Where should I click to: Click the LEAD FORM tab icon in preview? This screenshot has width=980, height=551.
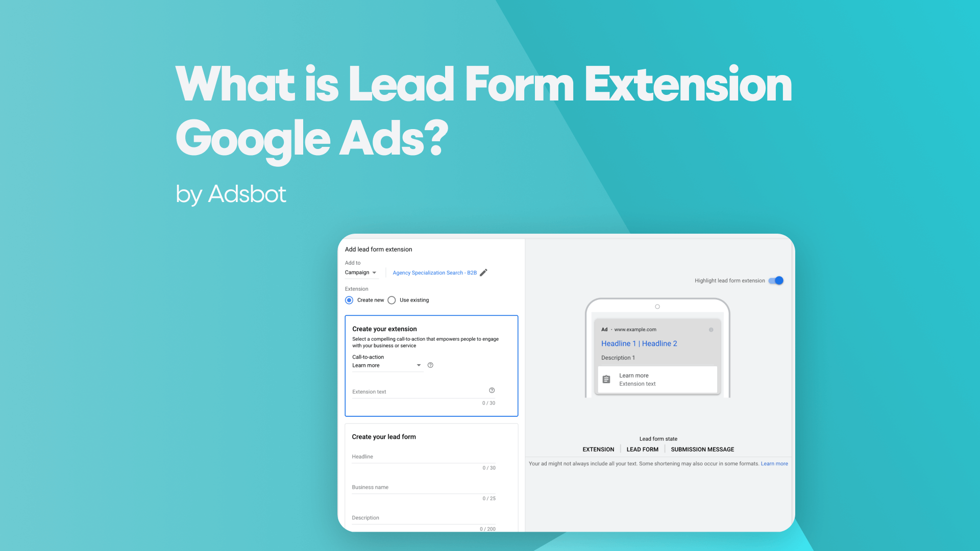[x=643, y=449]
